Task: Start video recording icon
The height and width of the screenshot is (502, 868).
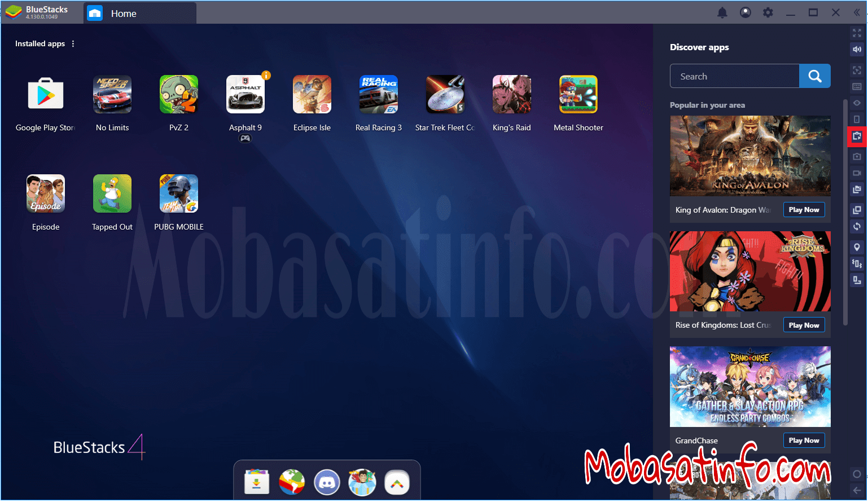Action: [x=857, y=173]
